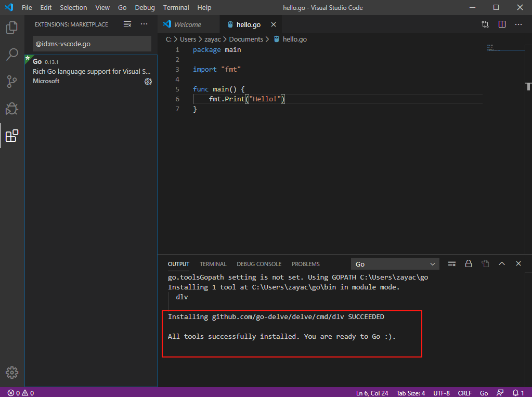Click the extensions search field

click(92, 44)
